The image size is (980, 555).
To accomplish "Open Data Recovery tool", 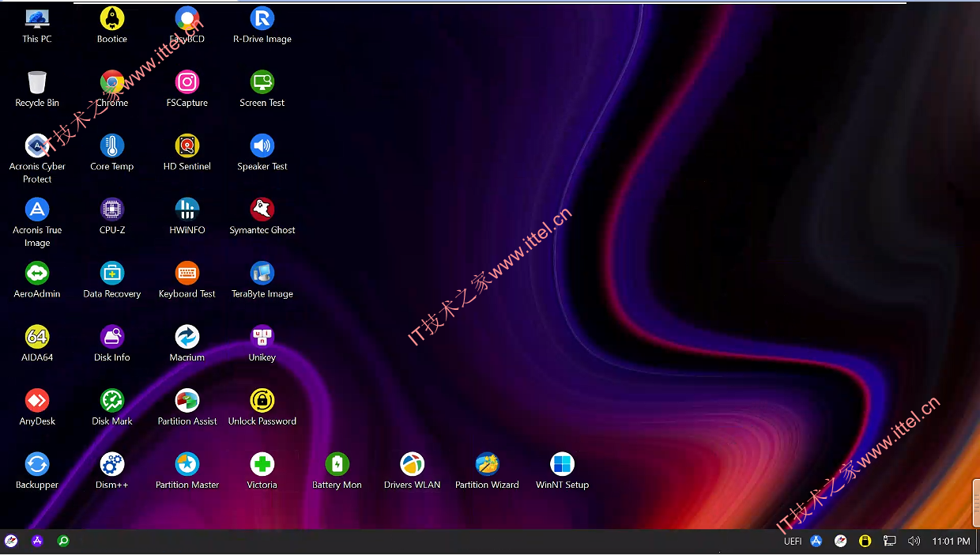I will (x=112, y=280).
